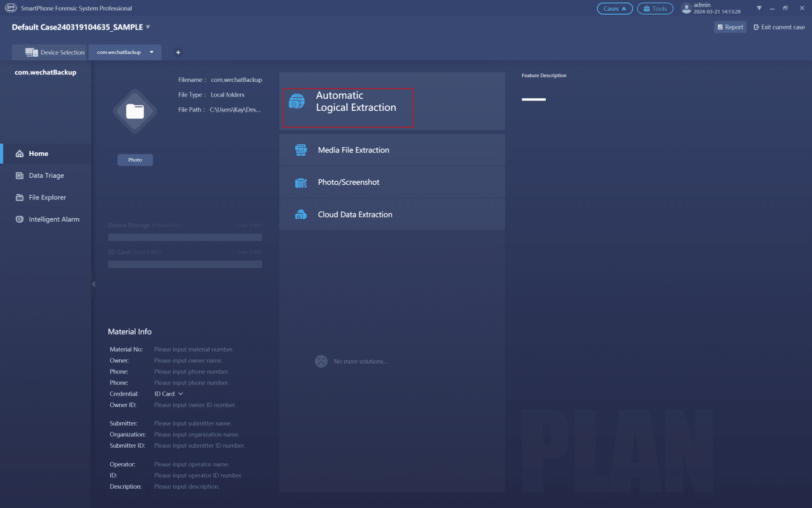
Task: Click the Filename value com.wechatBackup
Action: click(236, 80)
